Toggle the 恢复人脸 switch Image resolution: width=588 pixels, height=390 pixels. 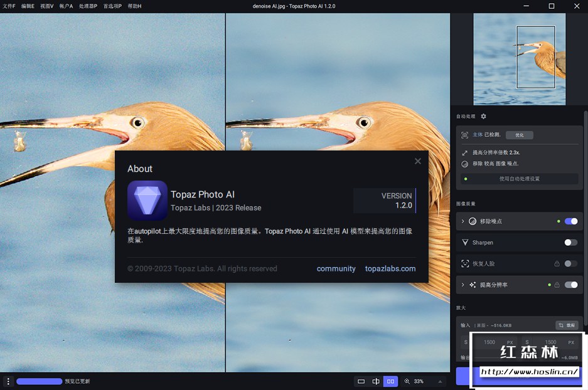coord(571,264)
